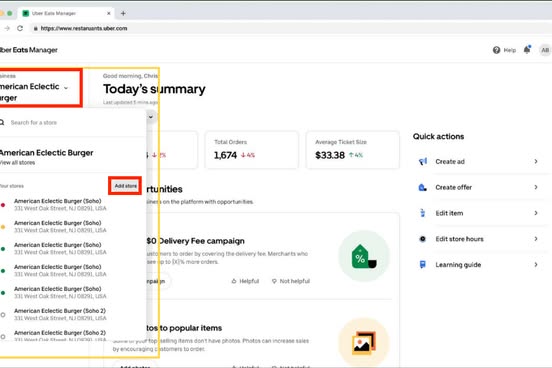Open Create offer quick action chevron
552x368 pixels.
pos(536,187)
